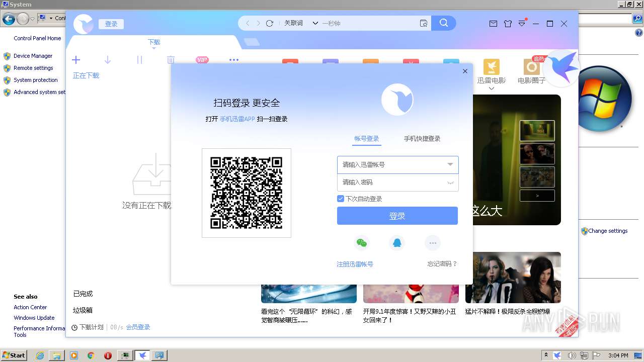The width and height of the screenshot is (644, 362).
Task: Sign in with QQ penguin icon
Action: (x=397, y=243)
